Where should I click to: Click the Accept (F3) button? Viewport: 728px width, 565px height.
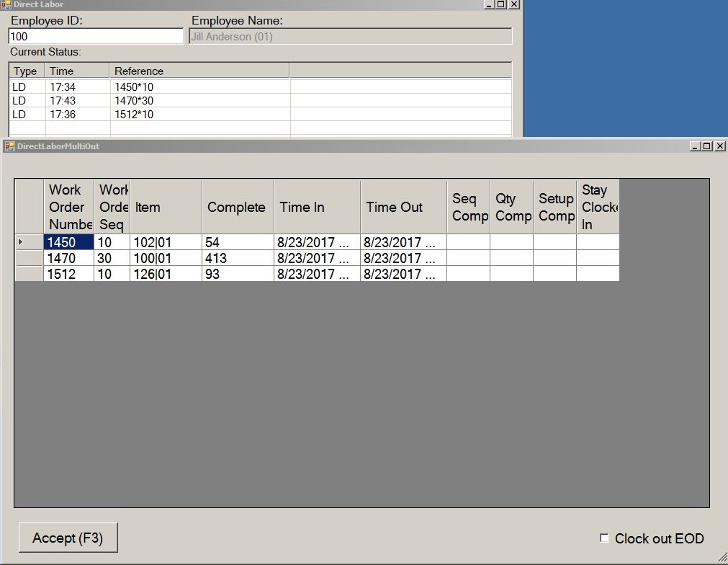click(68, 538)
